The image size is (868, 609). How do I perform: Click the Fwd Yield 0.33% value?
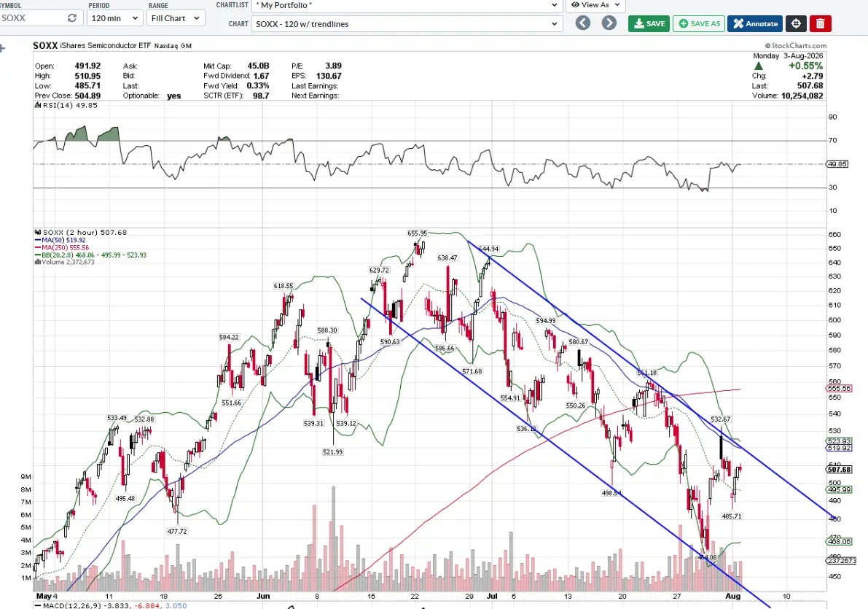258,85
